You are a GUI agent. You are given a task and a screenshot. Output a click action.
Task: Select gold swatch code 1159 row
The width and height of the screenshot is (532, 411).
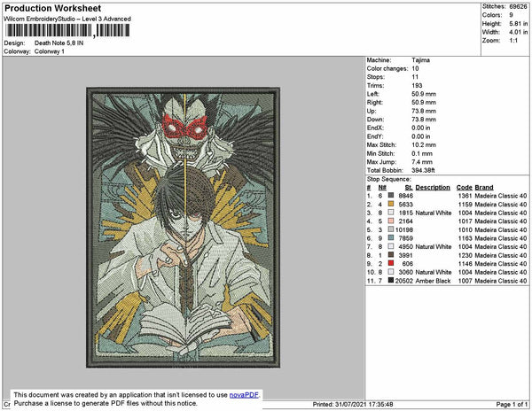pyautogui.click(x=391, y=204)
